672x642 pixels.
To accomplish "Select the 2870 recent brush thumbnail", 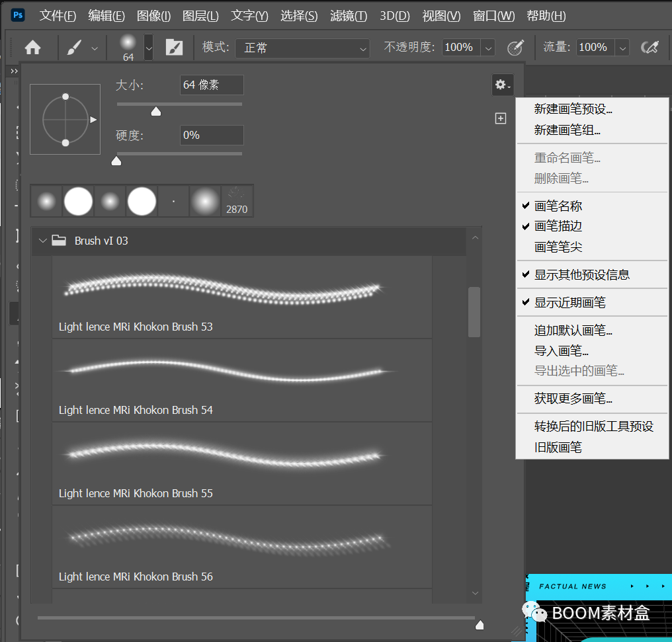I will pos(237,201).
